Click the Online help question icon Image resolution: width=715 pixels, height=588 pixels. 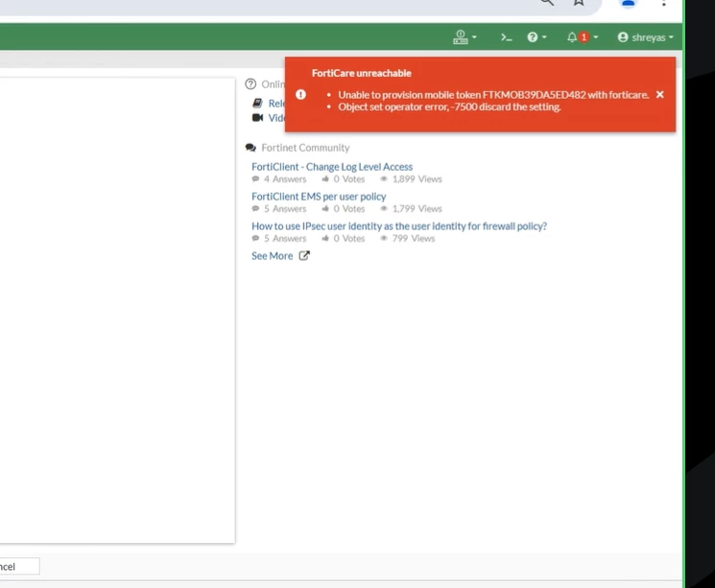(250, 84)
